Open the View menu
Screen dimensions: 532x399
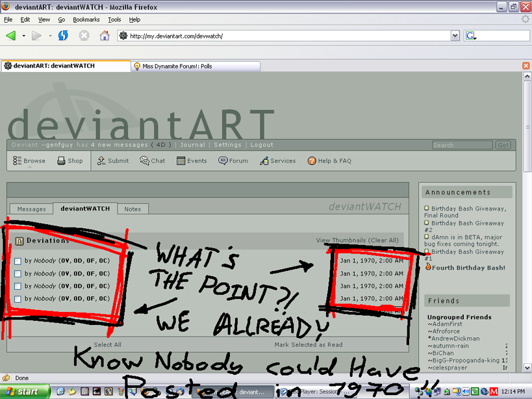[44, 19]
